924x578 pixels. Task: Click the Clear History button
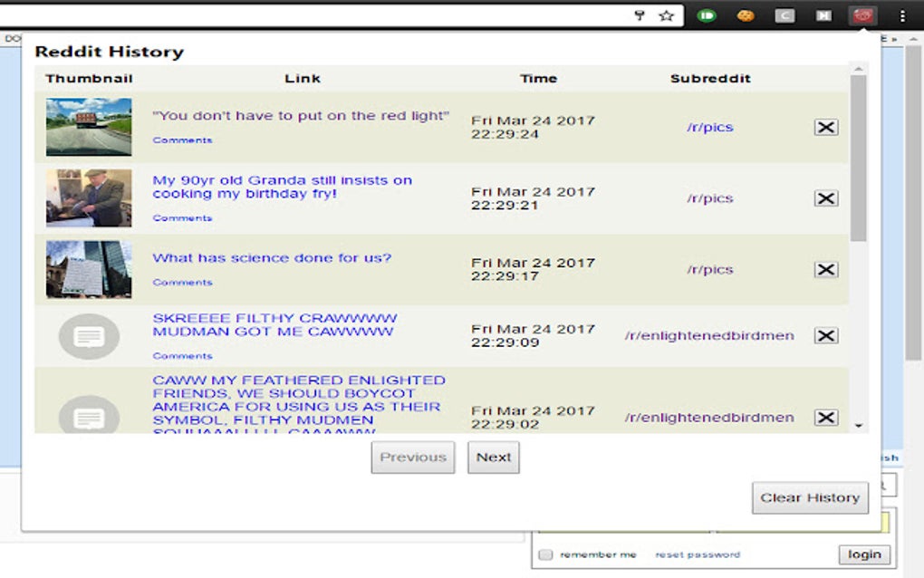809,497
